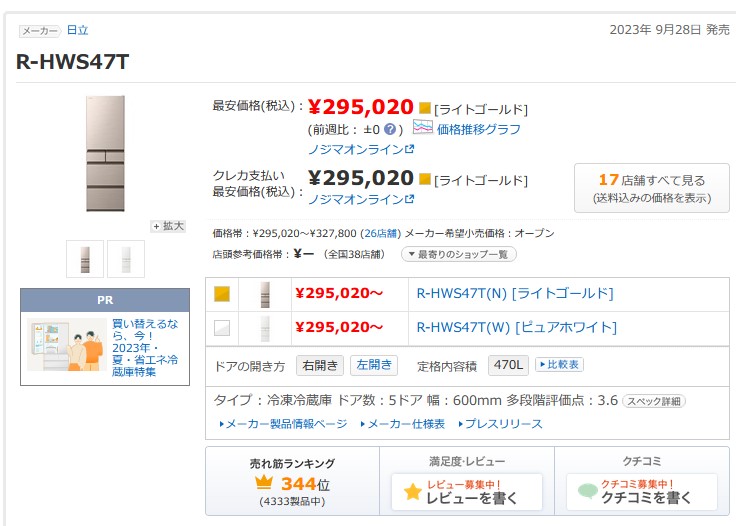The width and height of the screenshot is (736, 526).
Task: Expand 最寄りのショップ一覧 dropdown
Action: click(x=459, y=254)
